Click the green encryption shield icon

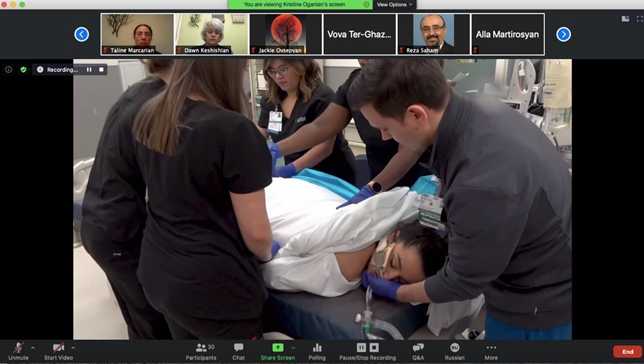(x=23, y=69)
